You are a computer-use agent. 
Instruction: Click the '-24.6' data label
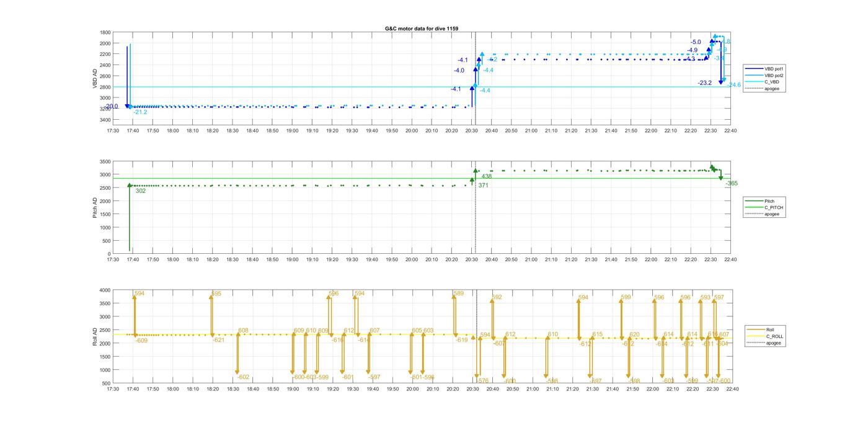(x=733, y=84)
